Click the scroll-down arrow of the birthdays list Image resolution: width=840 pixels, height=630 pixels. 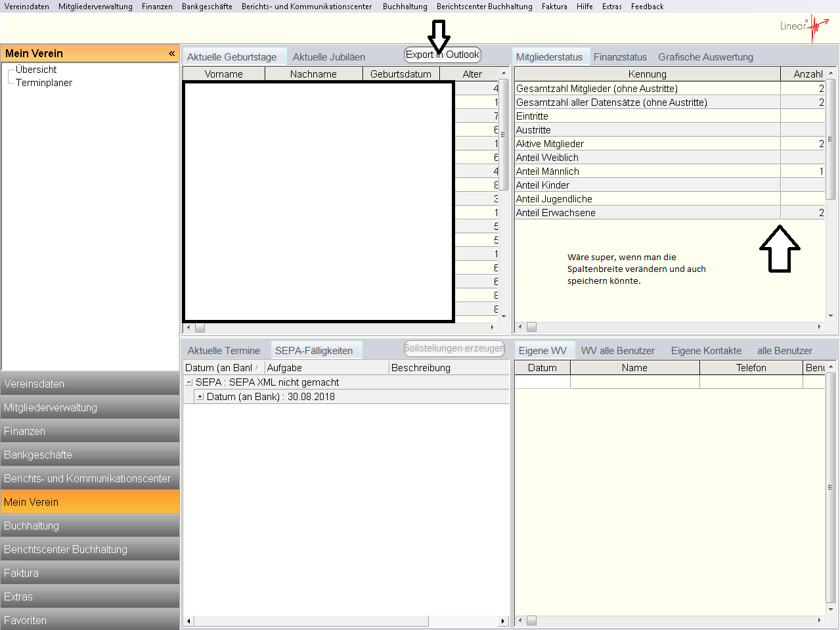(x=504, y=317)
